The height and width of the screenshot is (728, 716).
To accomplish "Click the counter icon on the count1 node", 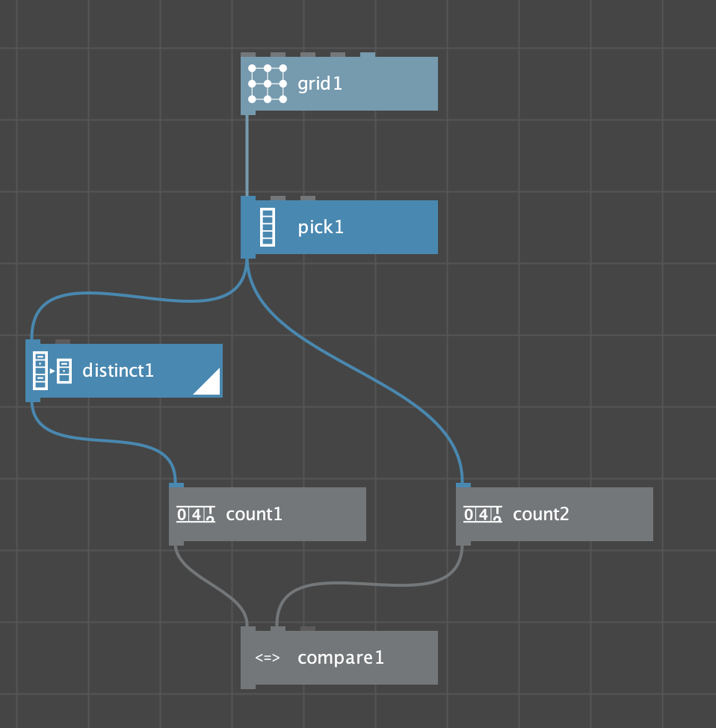I will pos(196,514).
